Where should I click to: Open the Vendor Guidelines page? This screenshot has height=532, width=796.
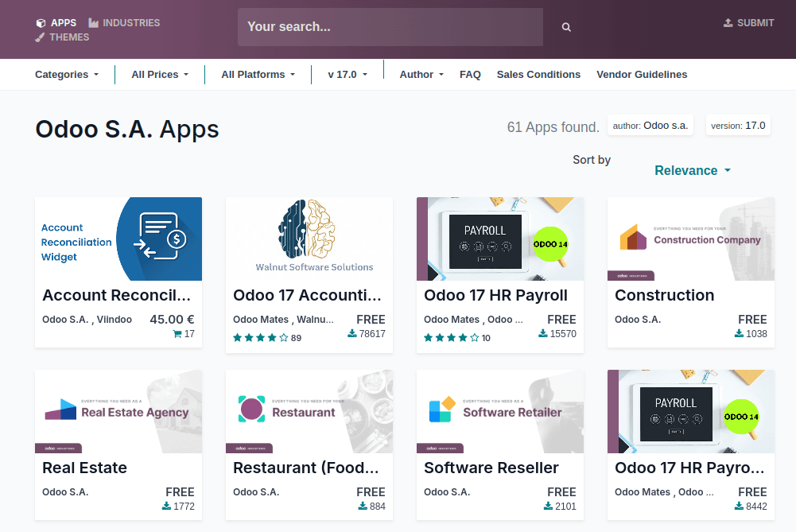642,75
